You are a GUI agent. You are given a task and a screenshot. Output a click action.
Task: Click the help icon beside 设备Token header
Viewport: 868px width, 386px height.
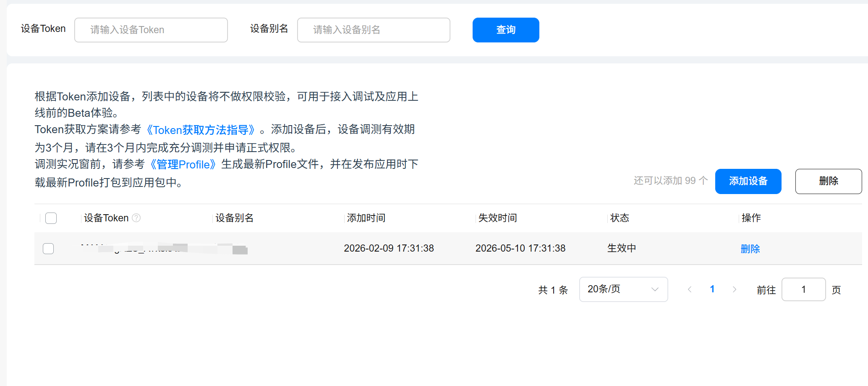tap(136, 218)
